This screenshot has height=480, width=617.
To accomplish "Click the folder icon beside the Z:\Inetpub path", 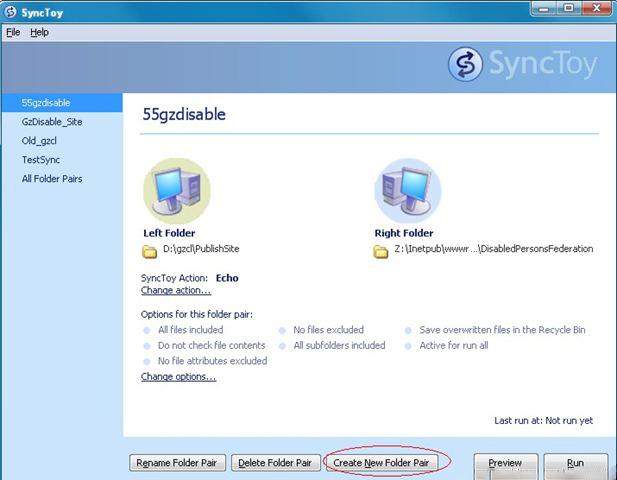I will pyautogui.click(x=381, y=251).
